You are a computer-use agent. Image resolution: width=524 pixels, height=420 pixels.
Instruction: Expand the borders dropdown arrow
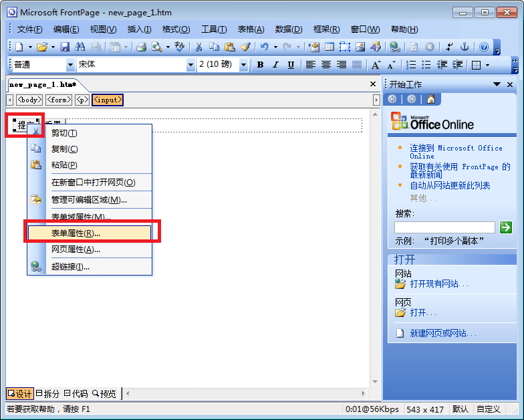(488, 65)
